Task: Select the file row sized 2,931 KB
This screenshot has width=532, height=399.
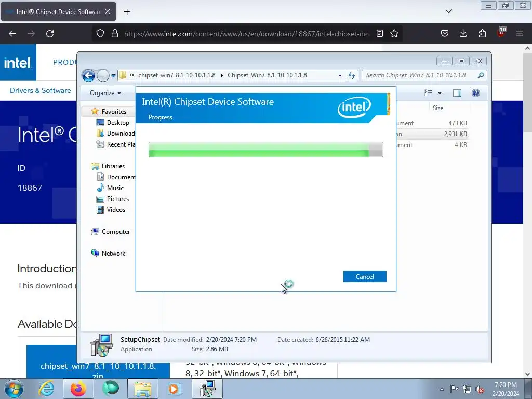Action: point(433,134)
